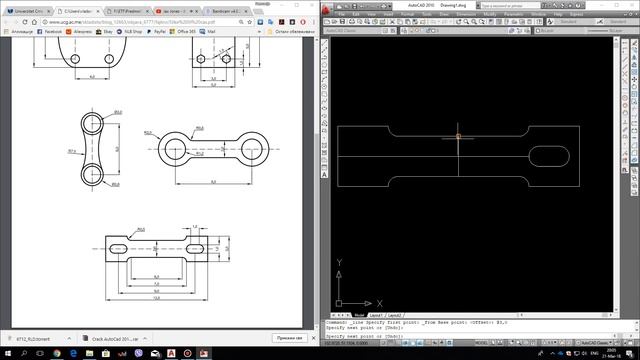Click the Opera extension icon in Chrome

[303, 22]
